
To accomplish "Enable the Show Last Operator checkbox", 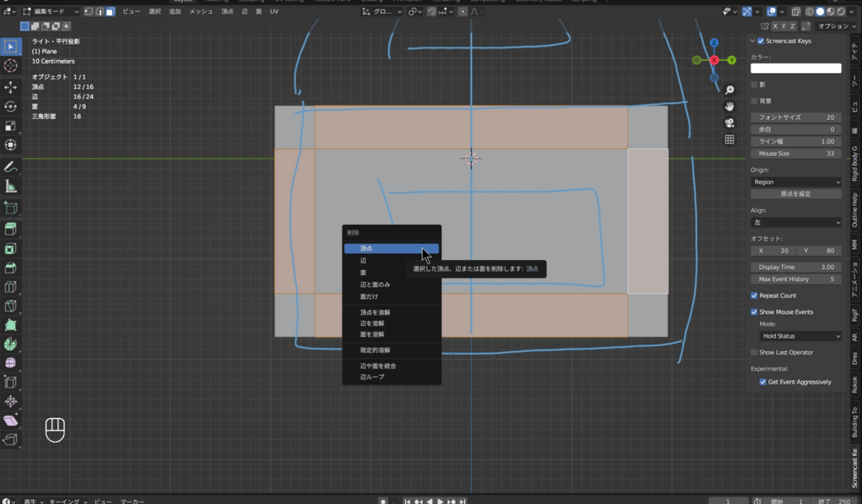I will coord(754,353).
